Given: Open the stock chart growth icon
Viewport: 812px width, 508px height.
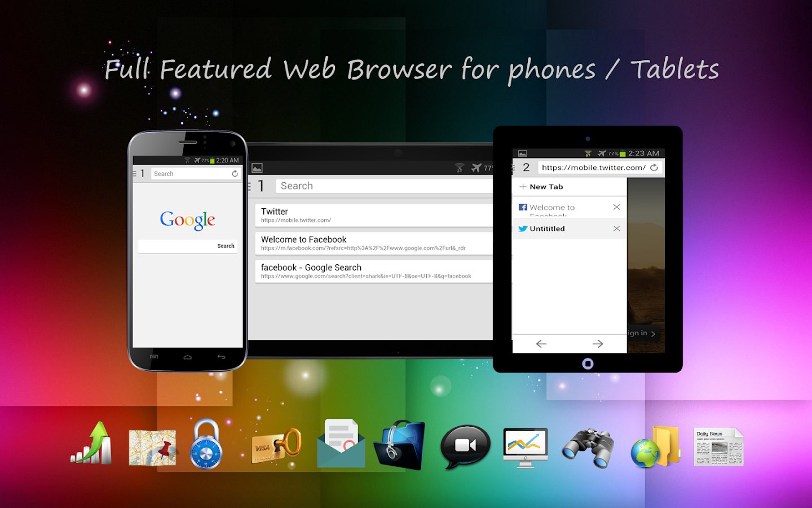Looking at the screenshot, I should 91,443.
